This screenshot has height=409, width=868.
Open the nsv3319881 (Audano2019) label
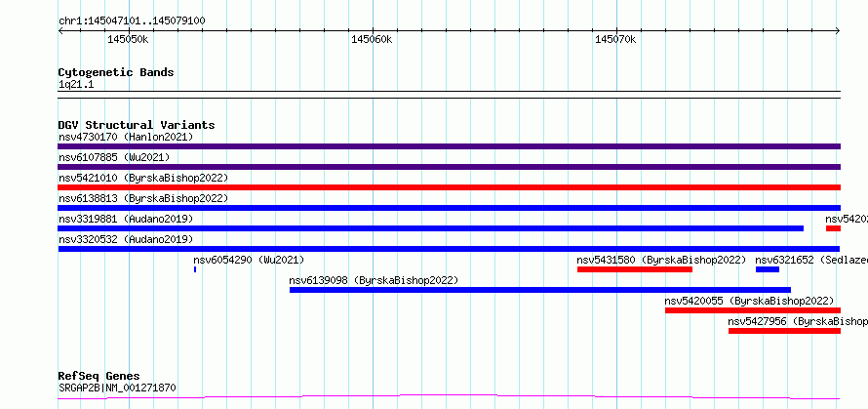click(x=126, y=219)
